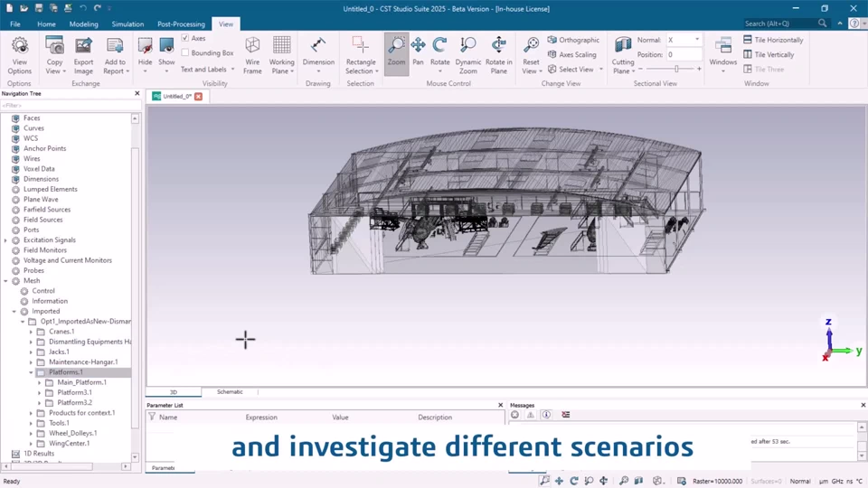Image resolution: width=868 pixels, height=488 pixels.
Task: Activate Rectangle Selection
Action: (361, 55)
